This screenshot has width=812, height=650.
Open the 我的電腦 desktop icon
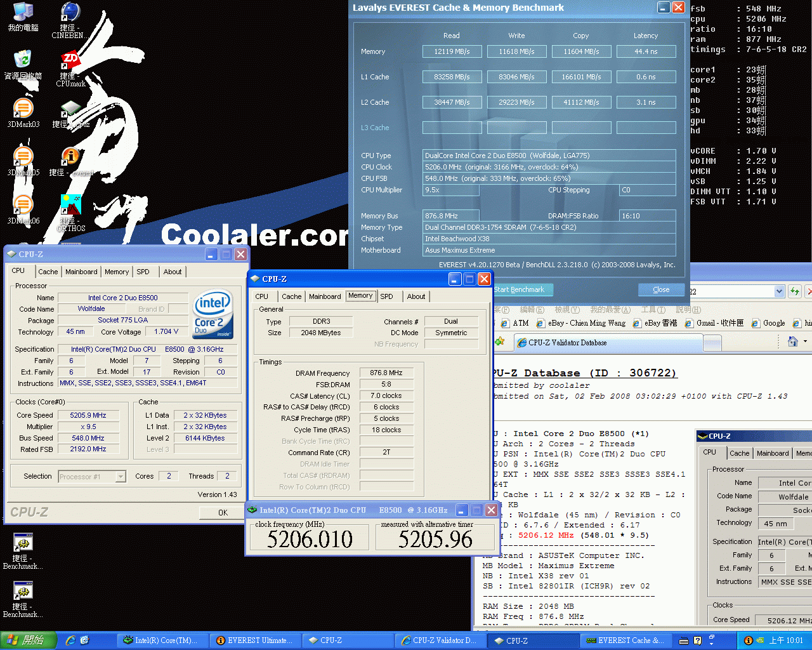[x=23, y=17]
